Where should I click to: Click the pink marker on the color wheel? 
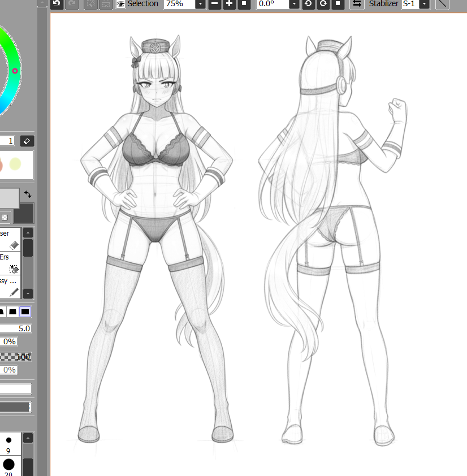(15, 71)
